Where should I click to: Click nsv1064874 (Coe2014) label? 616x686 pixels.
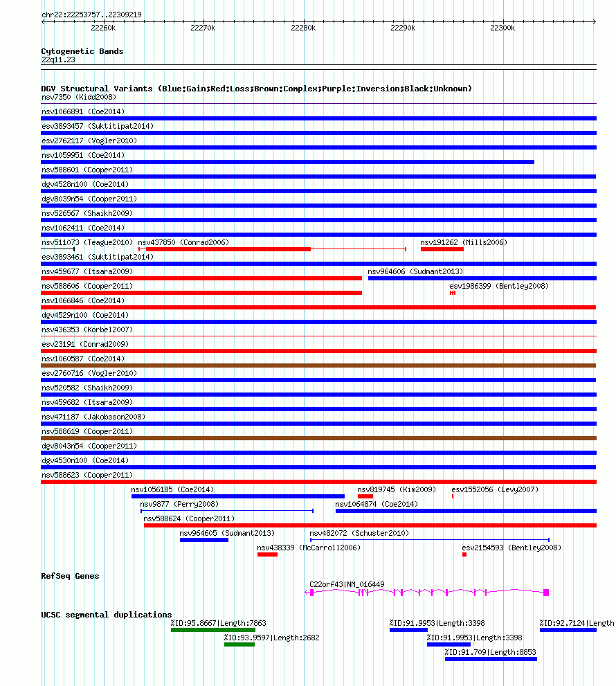click(x=377, y=504)
